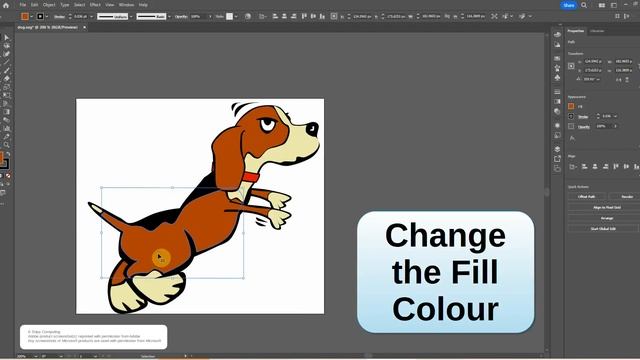Open the graphic Style swatch dropdown
The height and width of the screenshot is (360, 640).
(236, 16)
